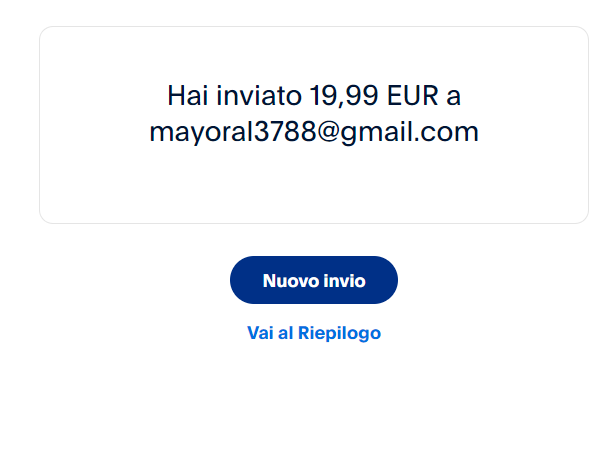Click the mayoral3788@gmail.com email address text
This screenshot has width=616, height=456.
pyautogui.click(x=314, y=132)
